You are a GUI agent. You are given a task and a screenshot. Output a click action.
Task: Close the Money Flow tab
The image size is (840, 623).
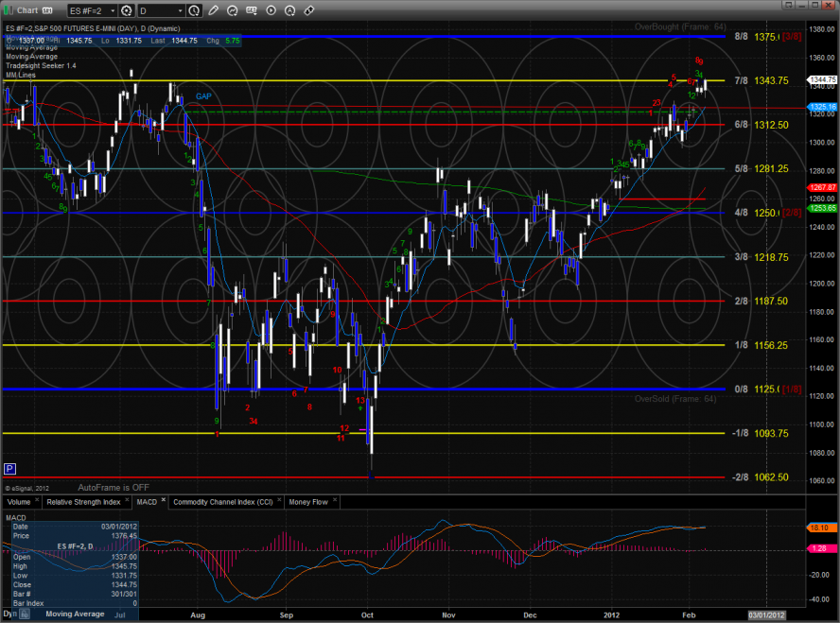pyautogui.click(x=335, y=500)
